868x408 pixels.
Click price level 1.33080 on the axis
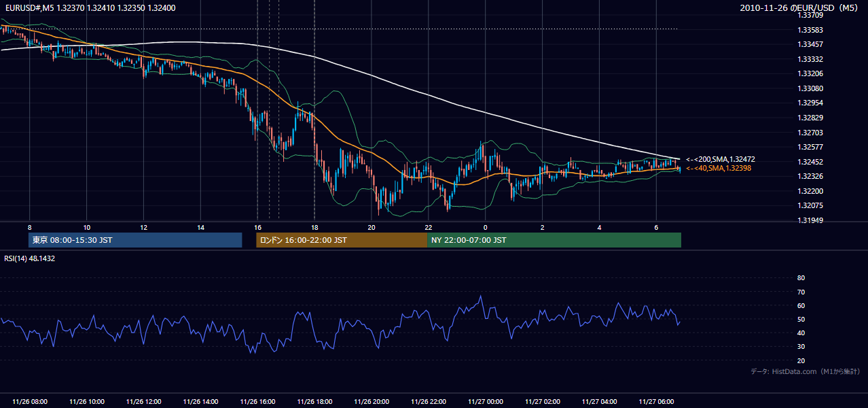(x=810, y=88)
